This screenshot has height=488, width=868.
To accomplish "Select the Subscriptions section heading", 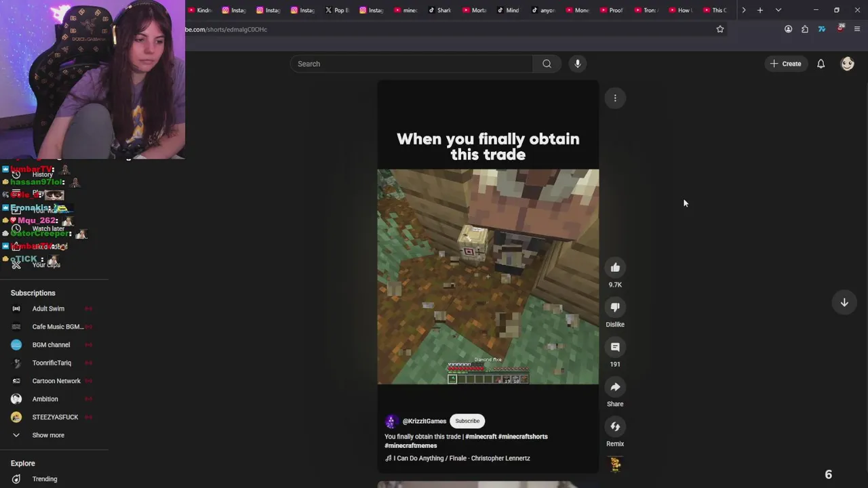I will (x=33, y=293).
